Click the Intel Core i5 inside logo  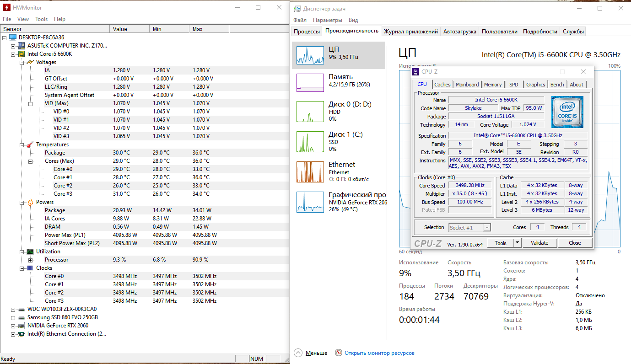(567, 112)
